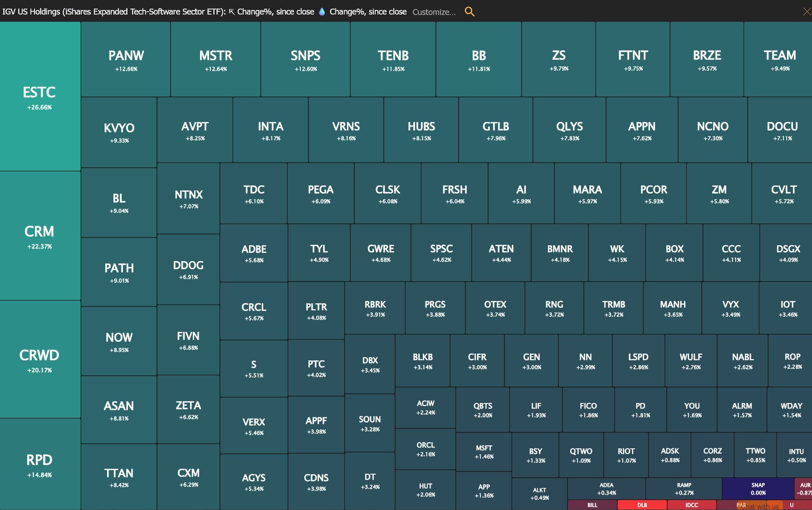The width and height of the screenshot is (812, 510).
Task: Select the CRM +22.37% tile
Action: point(40,236)
